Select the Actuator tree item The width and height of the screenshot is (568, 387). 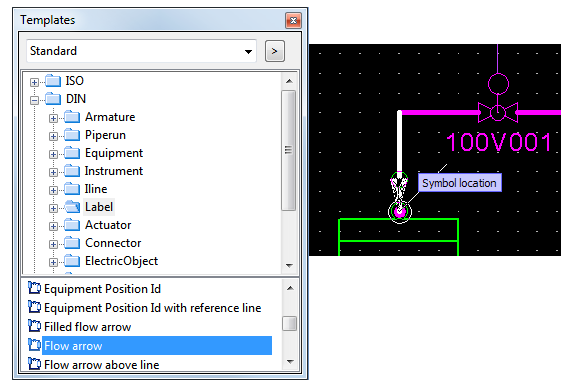tap(108, 225)
